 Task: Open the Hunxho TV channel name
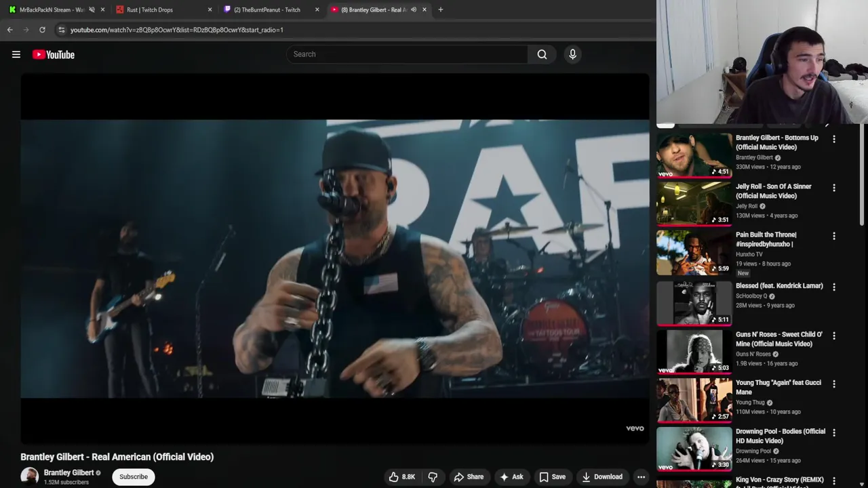[x=749, y=254]
